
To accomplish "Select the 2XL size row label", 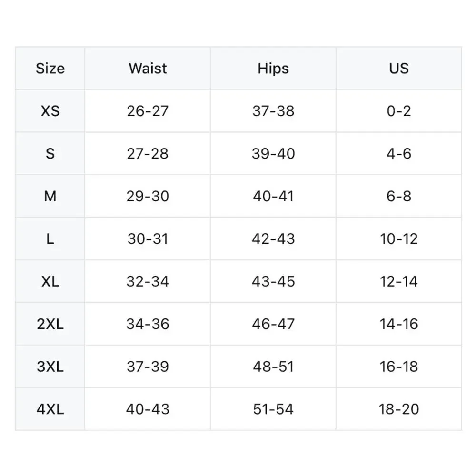I will (50, 324).
